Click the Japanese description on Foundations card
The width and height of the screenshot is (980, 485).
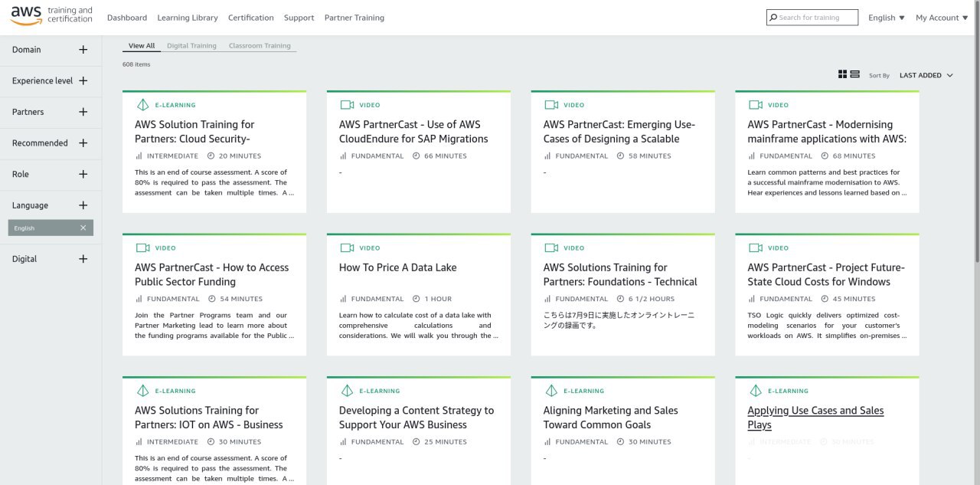tap(619, 320)
